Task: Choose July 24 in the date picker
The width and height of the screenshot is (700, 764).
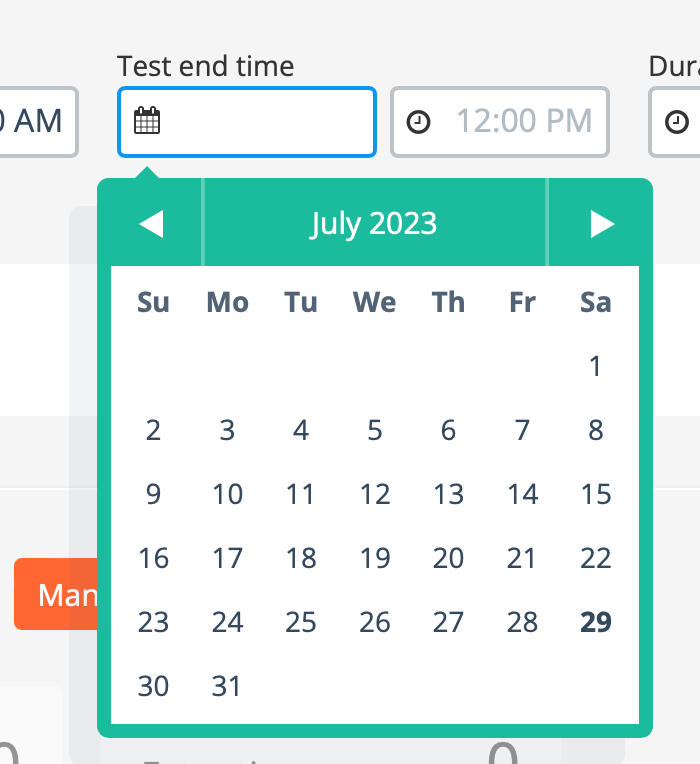Action: tap(227, 622)
